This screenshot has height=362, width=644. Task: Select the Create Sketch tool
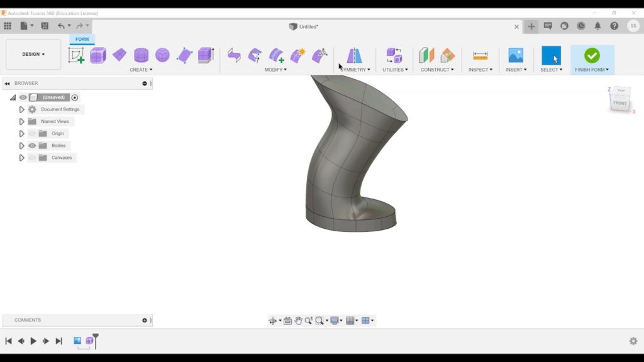pyautogui.click(x=76, y=55)
